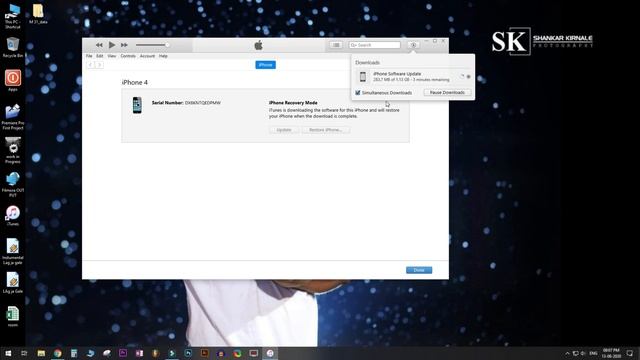Image resolution: width=640 pixels, height=360 pixels.
Task: Click the iPhone device image in summary
Action: click(x=137, y=105)
